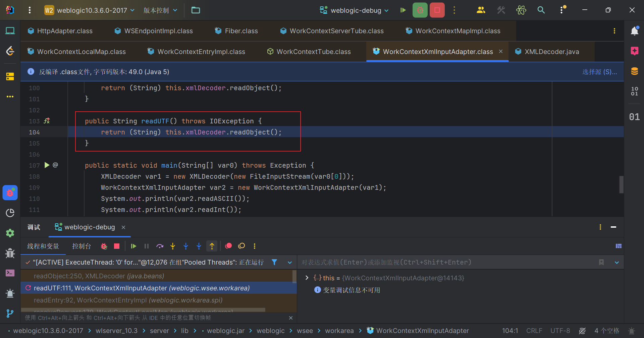Screen dimensions: 644x338
Task: Open Code With Me people icon
Action: [481, 10]
